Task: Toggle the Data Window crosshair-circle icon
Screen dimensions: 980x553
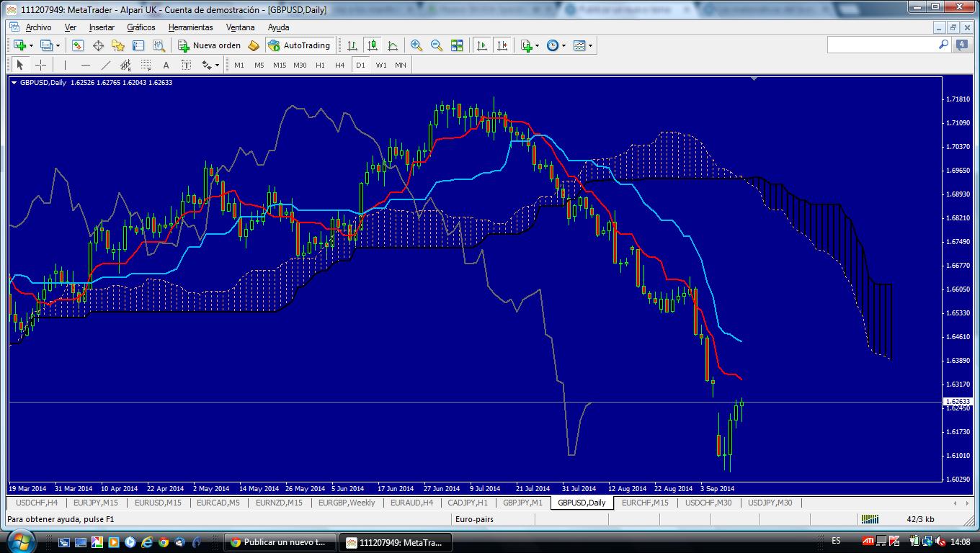Action: (x=98, y=45)
